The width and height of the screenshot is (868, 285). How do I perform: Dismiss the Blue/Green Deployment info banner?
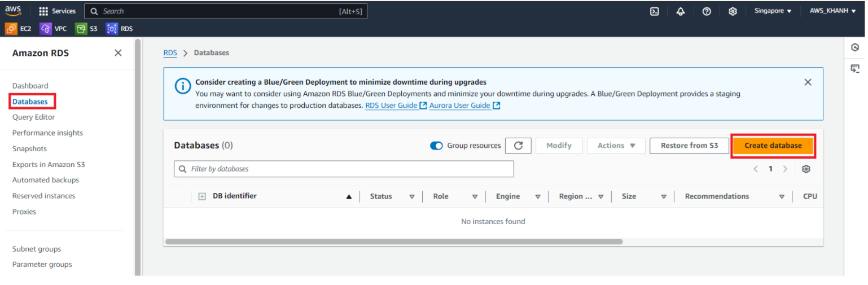coord(808,82)
